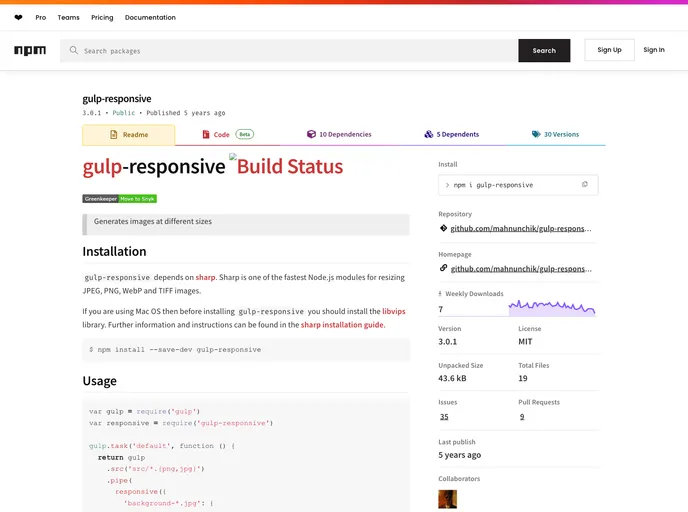
Task: Open the Repository github link
Action: (521, 228)
